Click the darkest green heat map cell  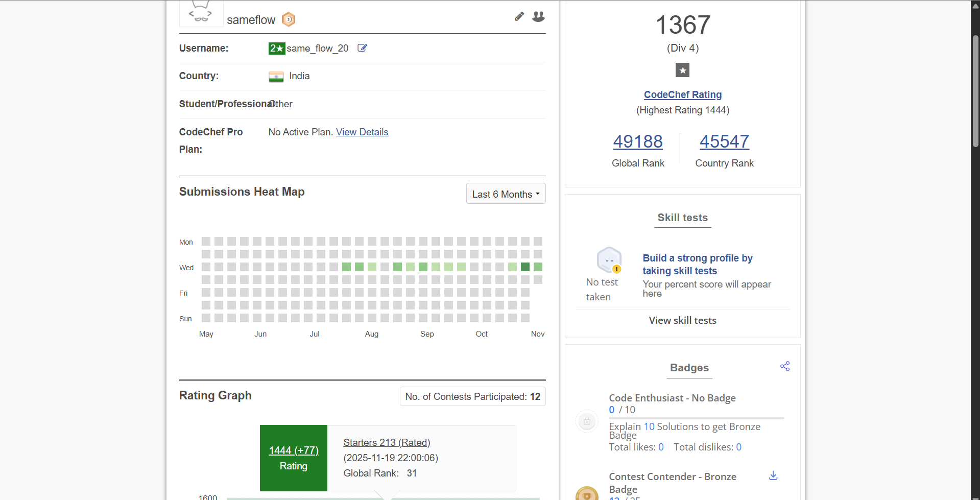click(525, 267)
